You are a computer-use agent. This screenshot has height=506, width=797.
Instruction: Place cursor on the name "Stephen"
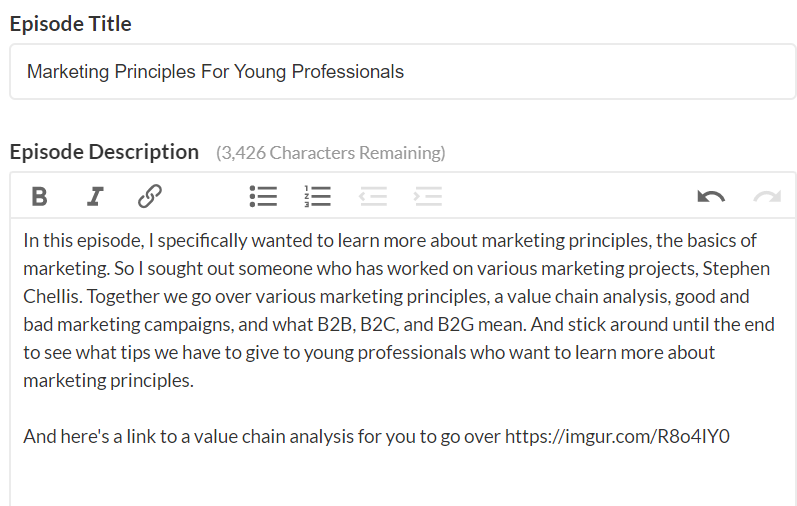point(740,269)
